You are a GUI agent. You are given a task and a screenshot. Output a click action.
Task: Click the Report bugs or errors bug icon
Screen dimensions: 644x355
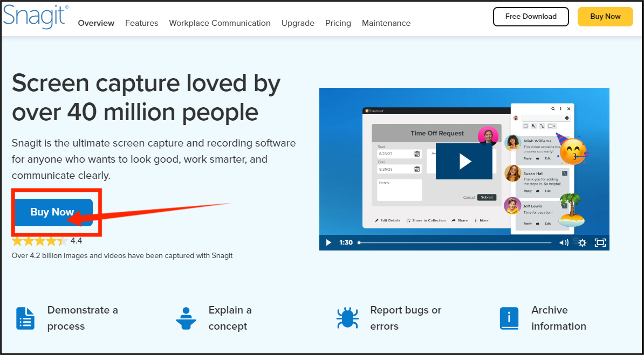click(x=347, y=318)
